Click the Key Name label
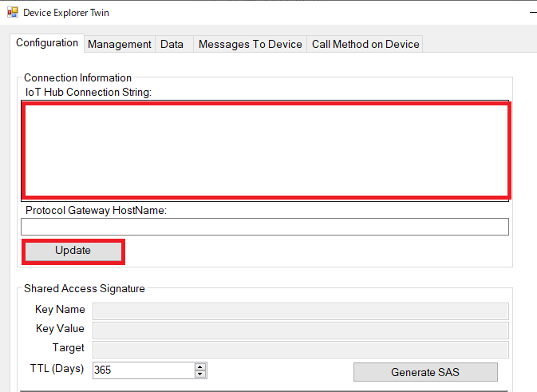 click(x=60, y=310)
